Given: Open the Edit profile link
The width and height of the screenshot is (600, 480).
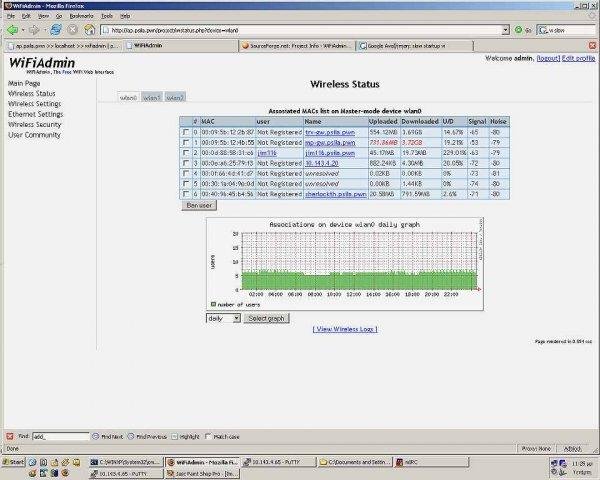Looking at the screenshot, I should (x=578, y=58).
